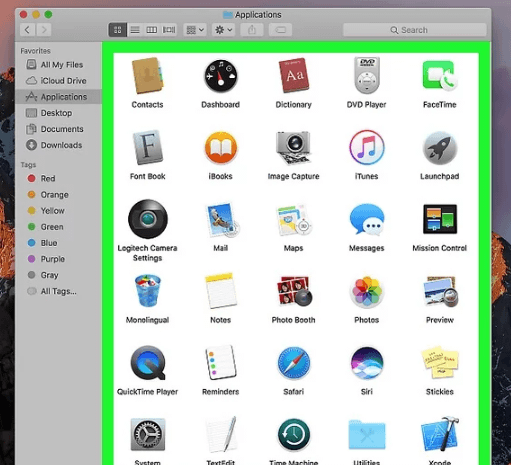Select the TextEdit app icon
The image size is (511, 465).
pos(221,434)
